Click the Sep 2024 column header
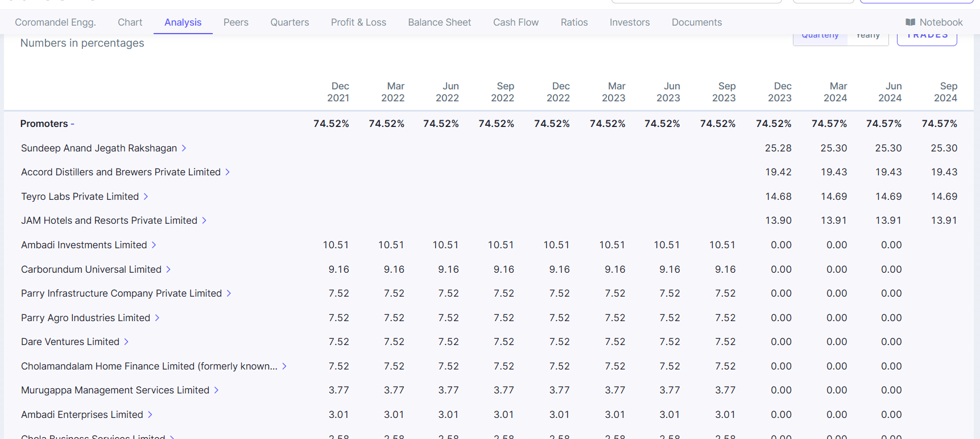This screenshot has width=980, height=439. [x=945, y=92]
